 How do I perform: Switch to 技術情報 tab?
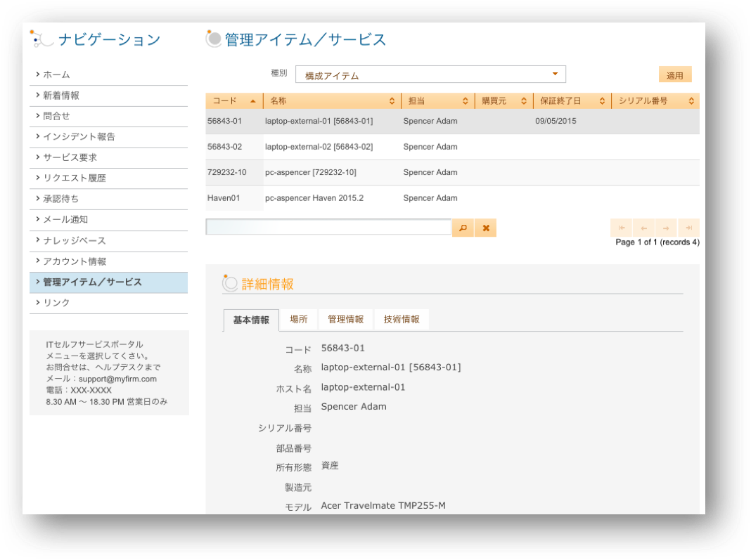click(x=402, y=319)
